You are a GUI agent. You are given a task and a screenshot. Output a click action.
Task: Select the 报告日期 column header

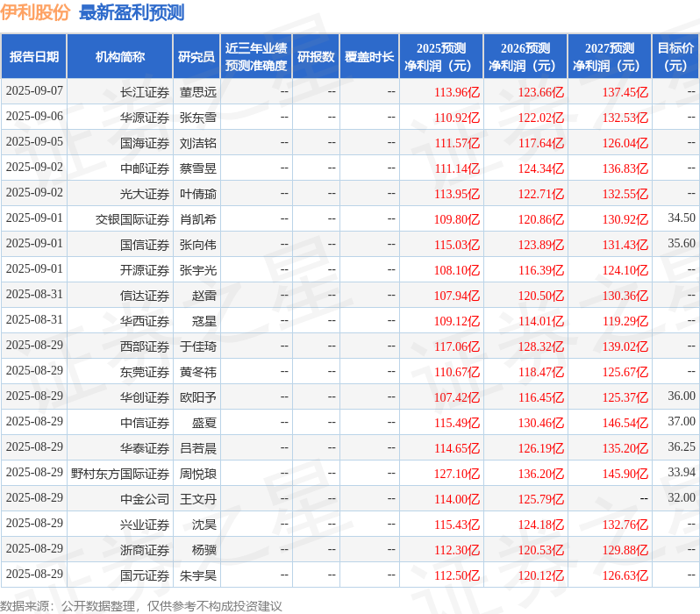(34, 57)
